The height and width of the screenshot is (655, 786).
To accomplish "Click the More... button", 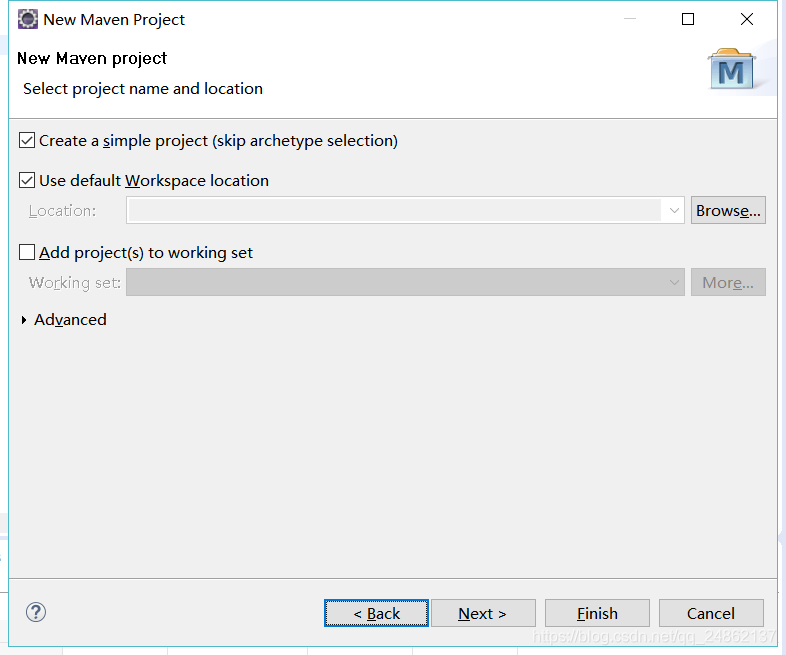I will [728, 282].
